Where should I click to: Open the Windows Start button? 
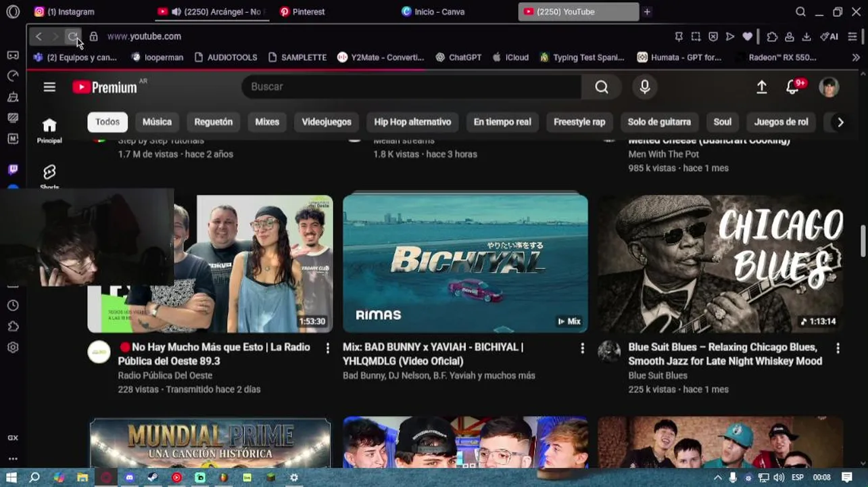[11, 478]
